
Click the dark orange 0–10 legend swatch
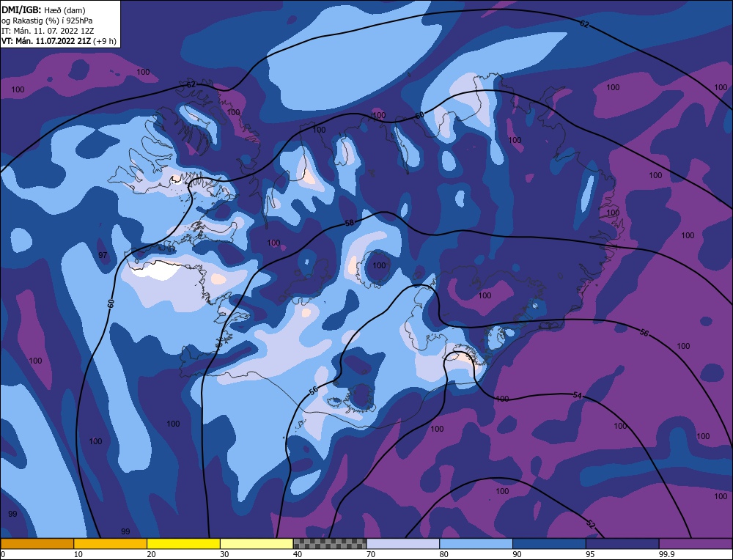(37, 543)
